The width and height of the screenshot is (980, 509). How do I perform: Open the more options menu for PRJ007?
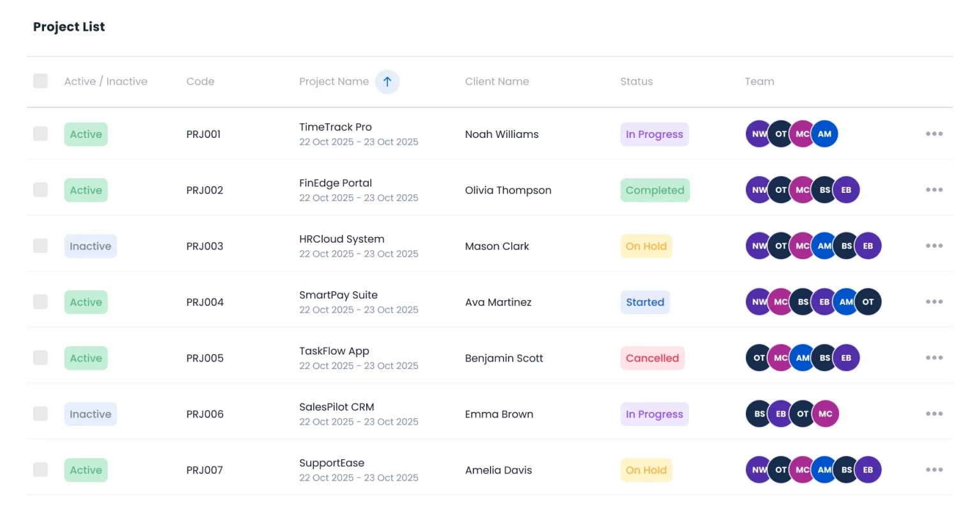pyautogui.click(x=934, y=470)
